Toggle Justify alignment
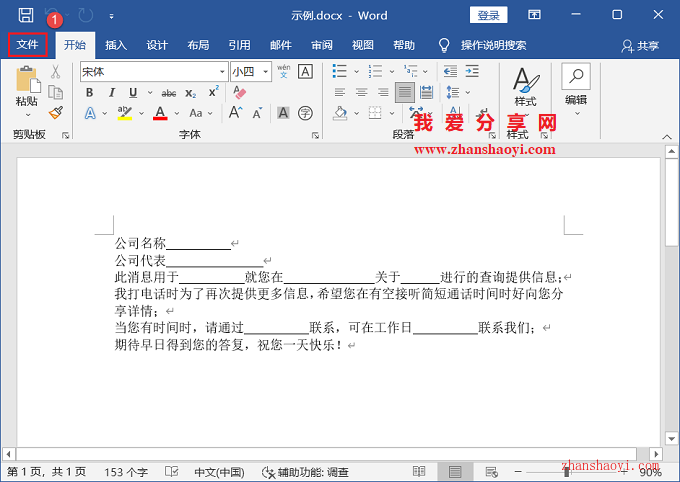This screenshot has width=680, height=482. (405, 92)
